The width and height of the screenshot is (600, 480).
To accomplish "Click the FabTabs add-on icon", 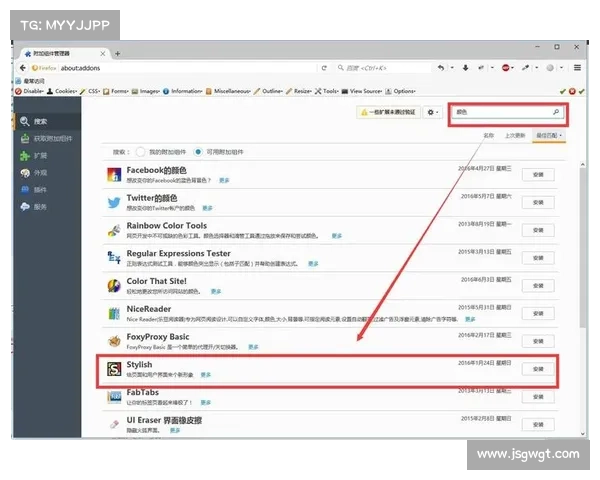I will pos(114,397).
